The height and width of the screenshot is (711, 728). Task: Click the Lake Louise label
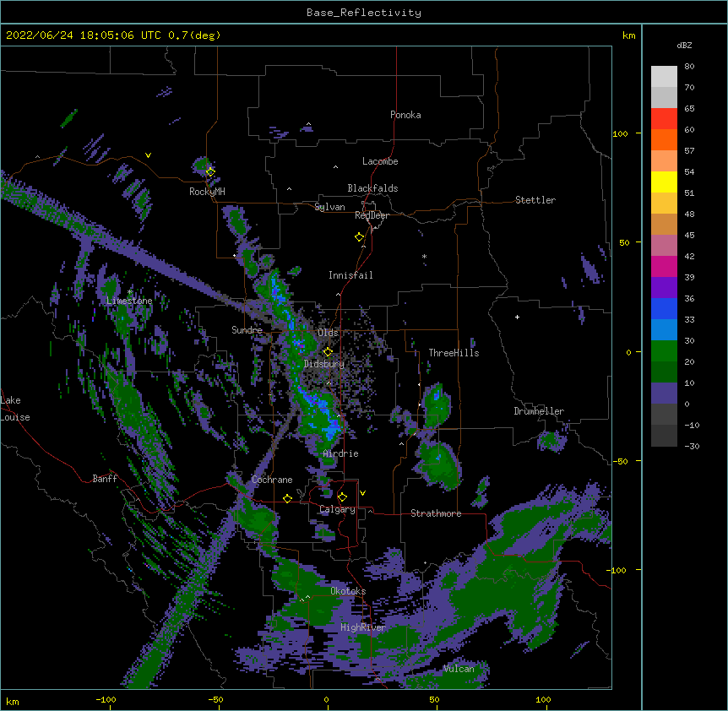point(15,409)
